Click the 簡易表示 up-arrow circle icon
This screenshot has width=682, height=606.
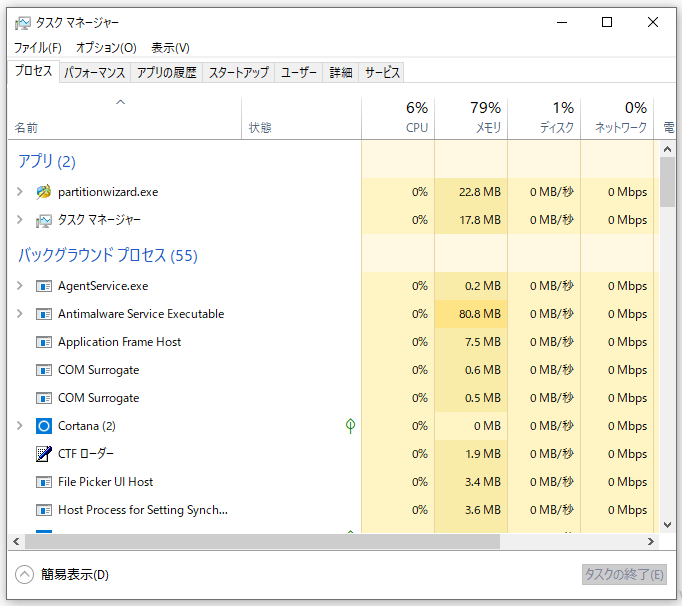[x=24, y=575]
